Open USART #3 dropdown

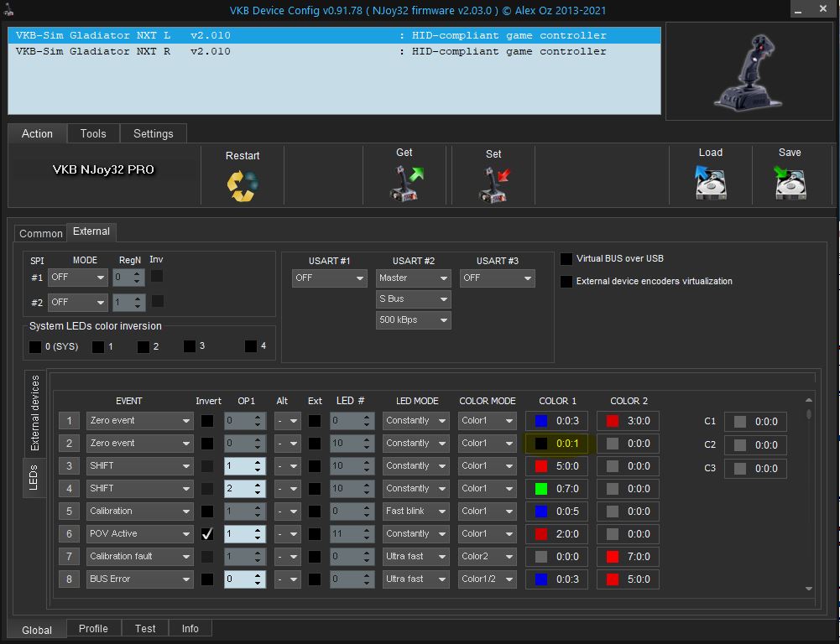point(497,278)
